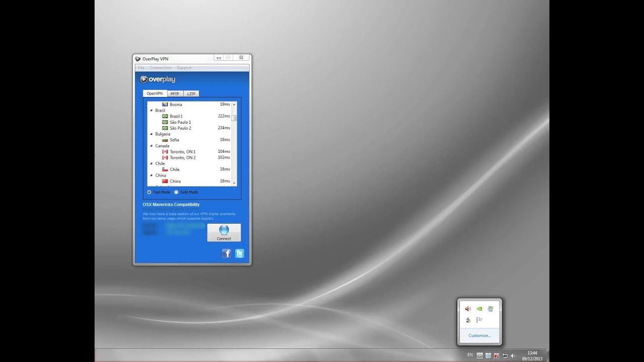Select the Safe Mode radio button
Screen dimensions: 644x362
point(176,192)
